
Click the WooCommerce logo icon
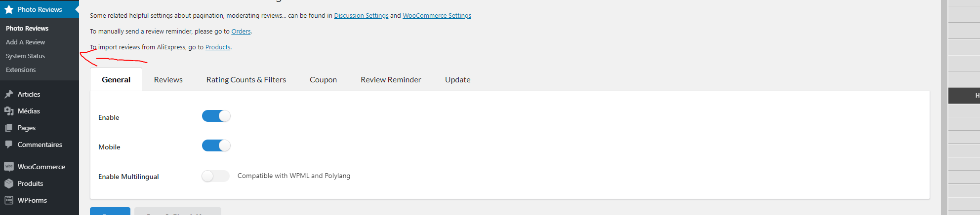click(x=9, y=167)
